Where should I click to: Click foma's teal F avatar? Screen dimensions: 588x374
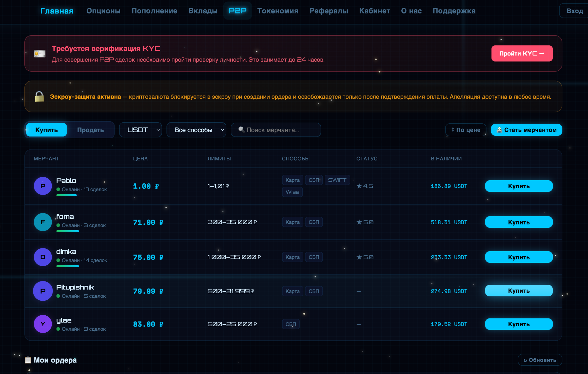tap(43, 222)
